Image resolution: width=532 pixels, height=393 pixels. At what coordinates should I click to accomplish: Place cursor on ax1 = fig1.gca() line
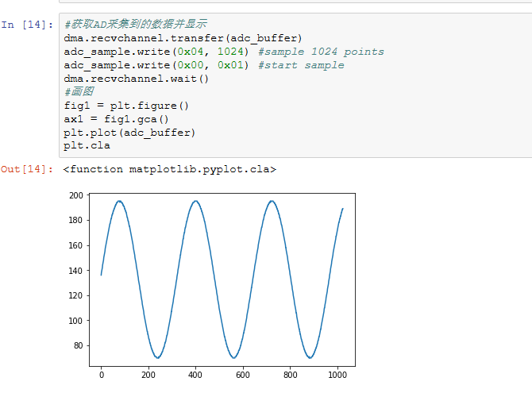(x=116, y=119)
